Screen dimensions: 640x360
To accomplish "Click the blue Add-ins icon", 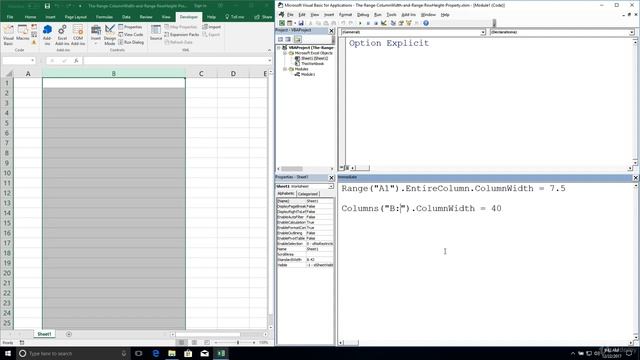I will (x=47, y=35).
